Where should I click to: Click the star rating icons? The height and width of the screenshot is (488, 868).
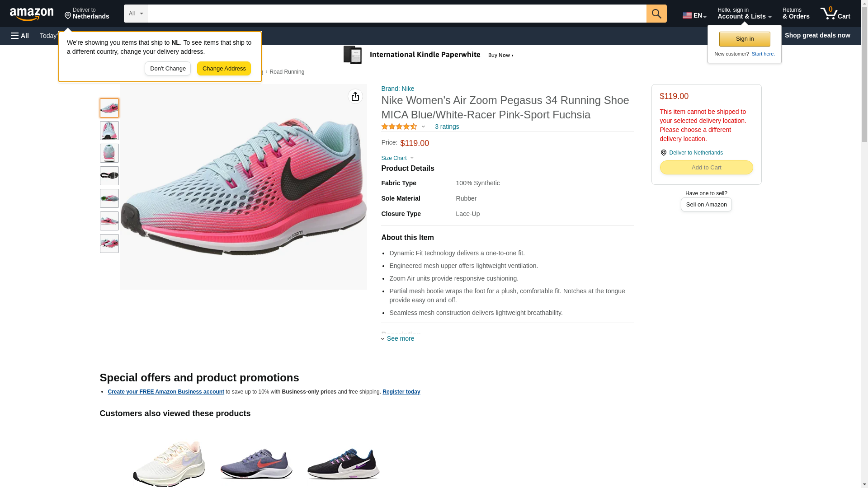(x=399, y=127)
